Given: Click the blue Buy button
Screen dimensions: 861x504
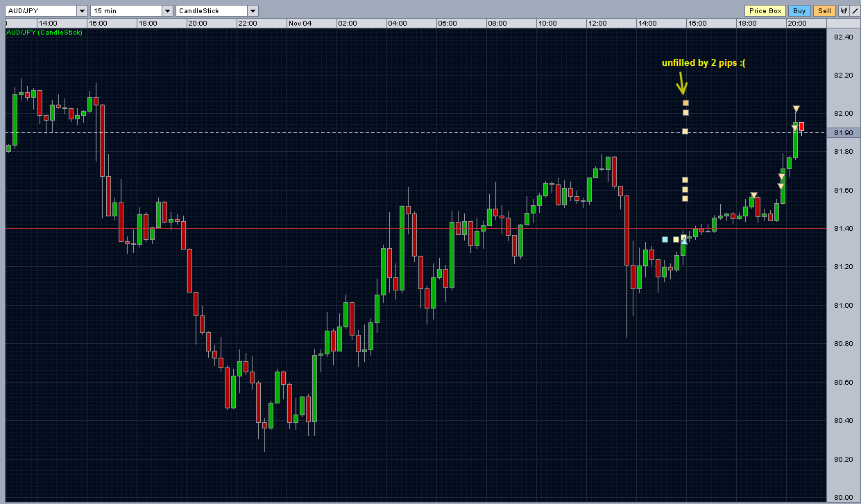Looking at the screenshot, I should [x=799, y=10].
